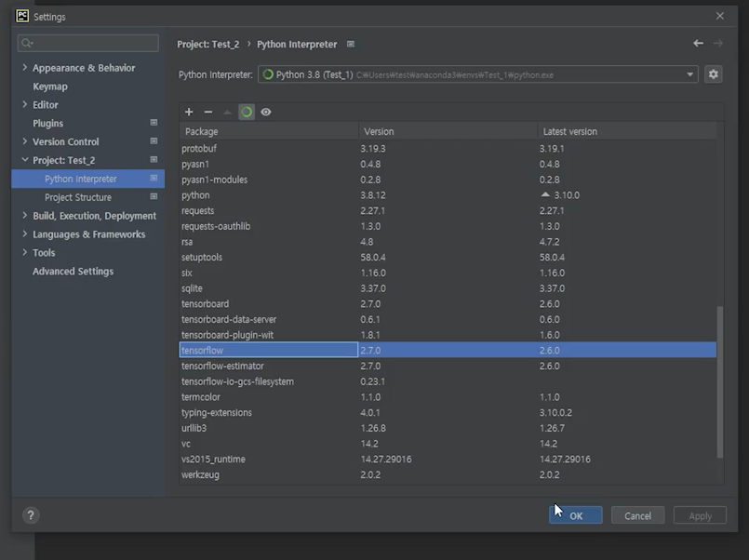This screenshot has height=560, width=749.
Task: Select the typing-extensions package row
Action: [x=448, y=412]
